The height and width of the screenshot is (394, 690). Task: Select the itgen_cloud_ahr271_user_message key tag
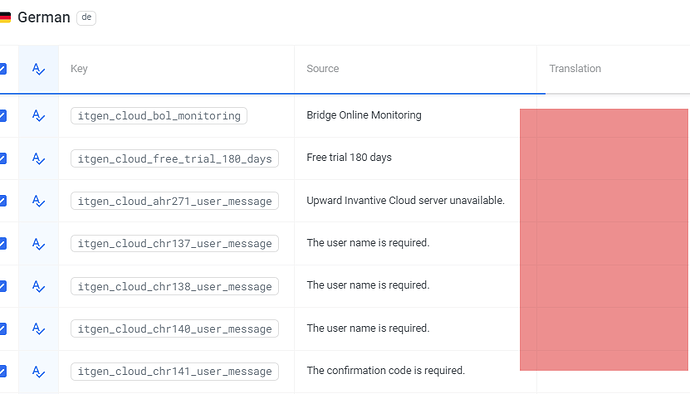(175, 201)
